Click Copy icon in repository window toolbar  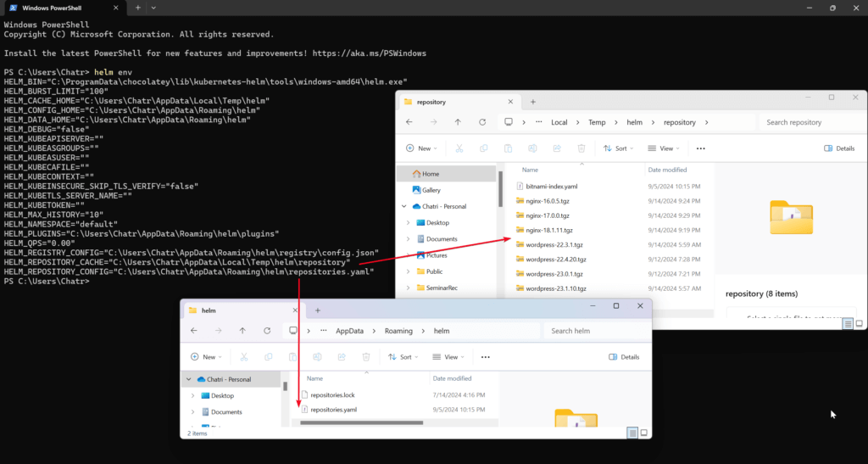483,148
